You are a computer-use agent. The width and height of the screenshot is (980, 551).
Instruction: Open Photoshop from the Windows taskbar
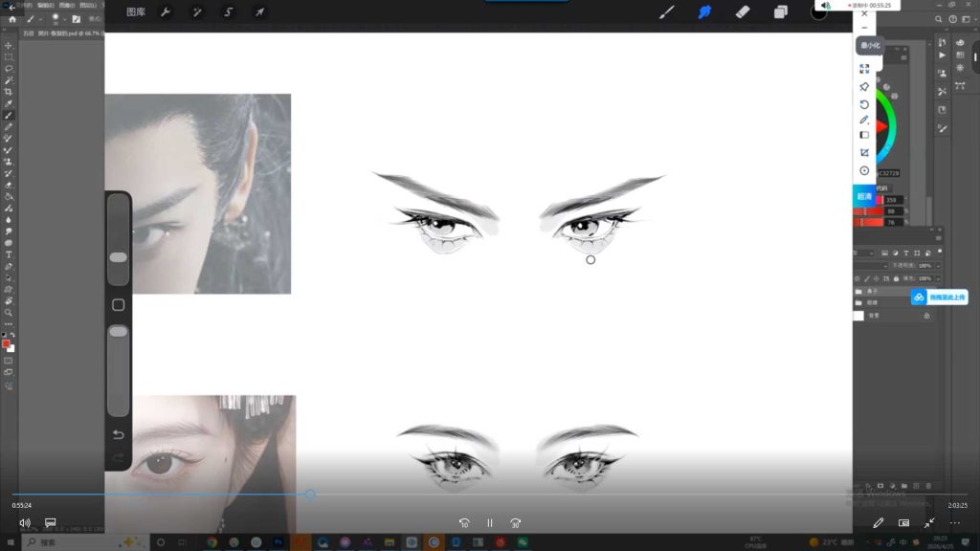[278, 542]
